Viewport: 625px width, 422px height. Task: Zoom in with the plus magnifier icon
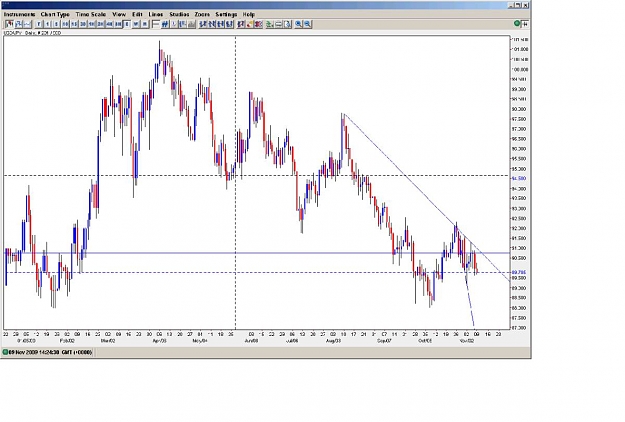click(x=298, y=24)
